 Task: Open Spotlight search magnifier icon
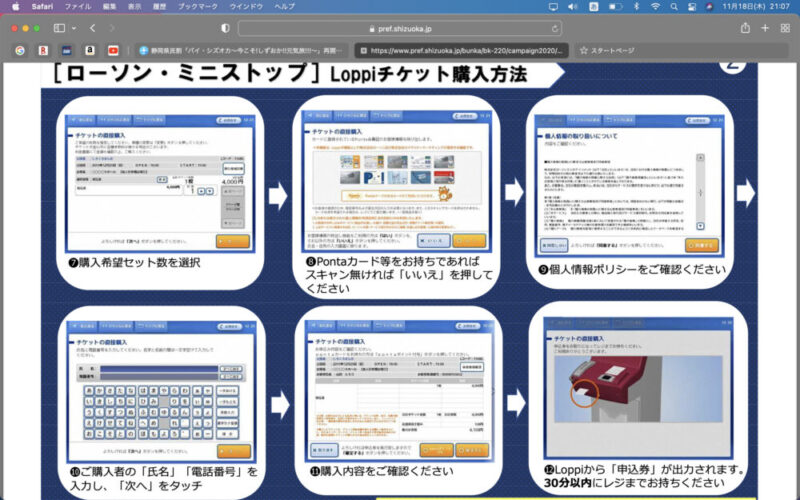(x=674, y=7)
